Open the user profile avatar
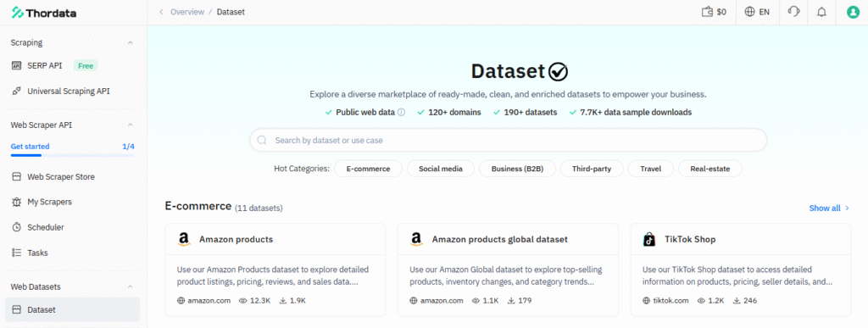The width and height of the screenshot is (868, 328). 853,12
